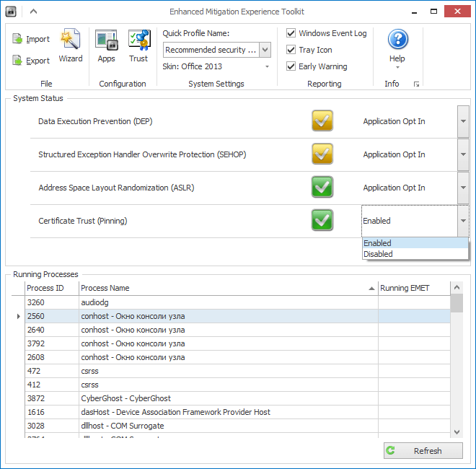Select the dllhost COM Surrogate row 3028
The width and height of the screenshot is (476, 469).
point(237,426)
